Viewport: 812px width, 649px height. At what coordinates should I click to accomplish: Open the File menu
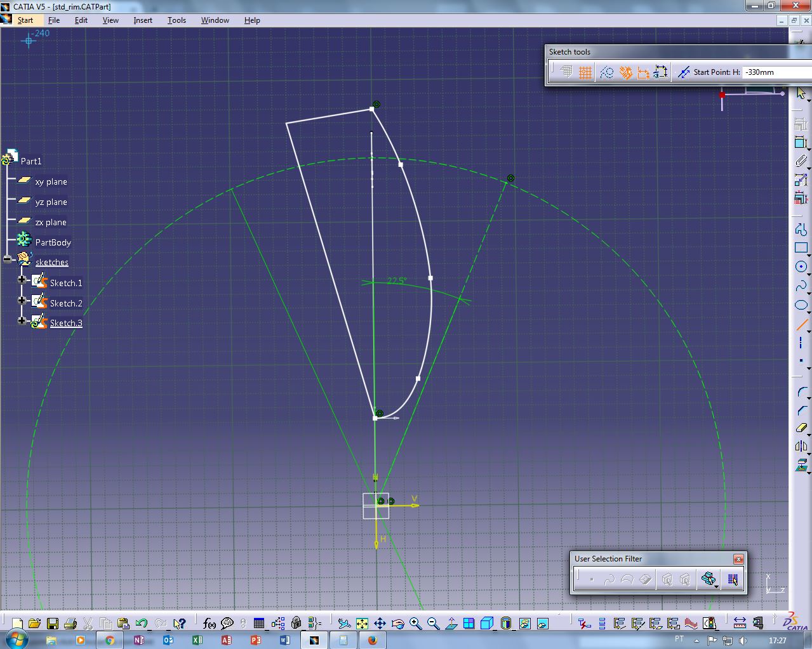pyautogui.click(x=54, y=20)
